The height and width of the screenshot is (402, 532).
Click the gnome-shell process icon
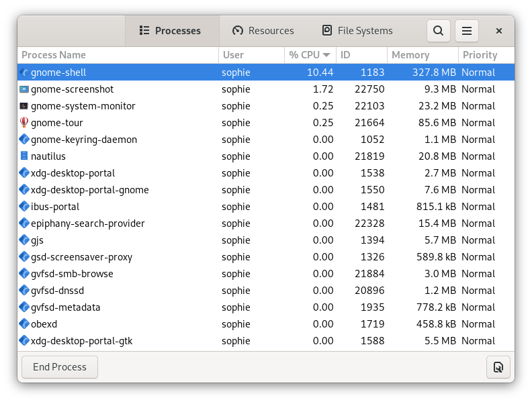[x=24, y=72]
